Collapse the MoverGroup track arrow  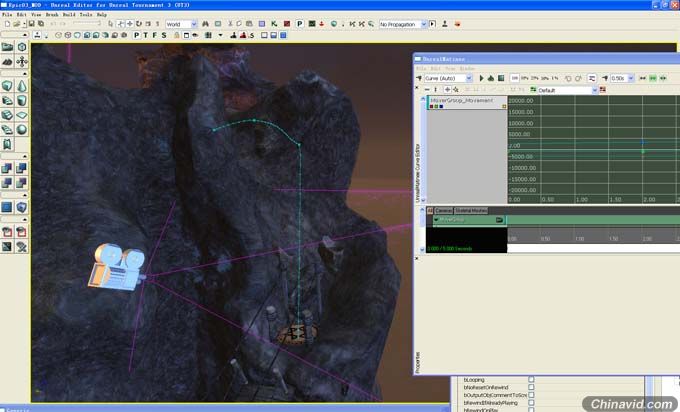point(436,220)
